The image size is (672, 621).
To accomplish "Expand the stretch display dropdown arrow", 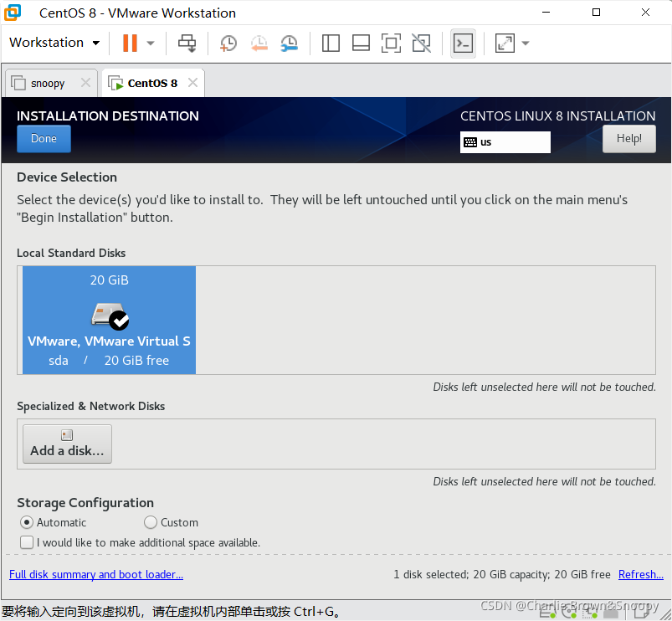I will click(526, 44).
